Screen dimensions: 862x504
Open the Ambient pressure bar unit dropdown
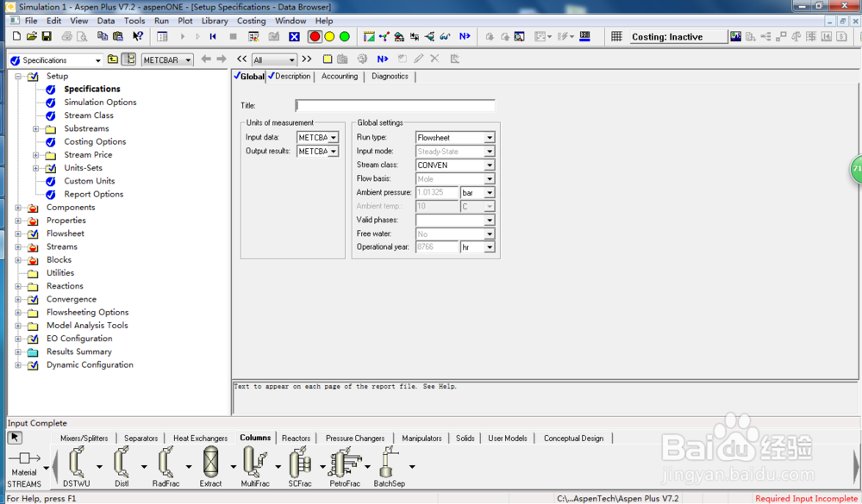[x=490, y=192]
